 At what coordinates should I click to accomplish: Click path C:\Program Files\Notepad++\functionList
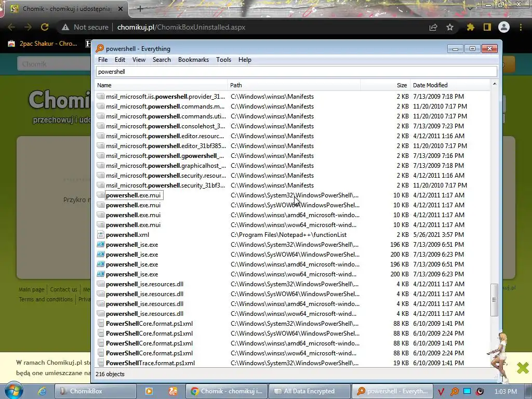[289, 235]
